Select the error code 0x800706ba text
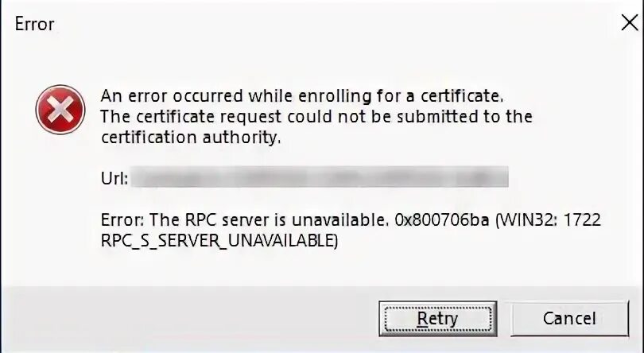644x353 pixels. [x=442, y=220]
